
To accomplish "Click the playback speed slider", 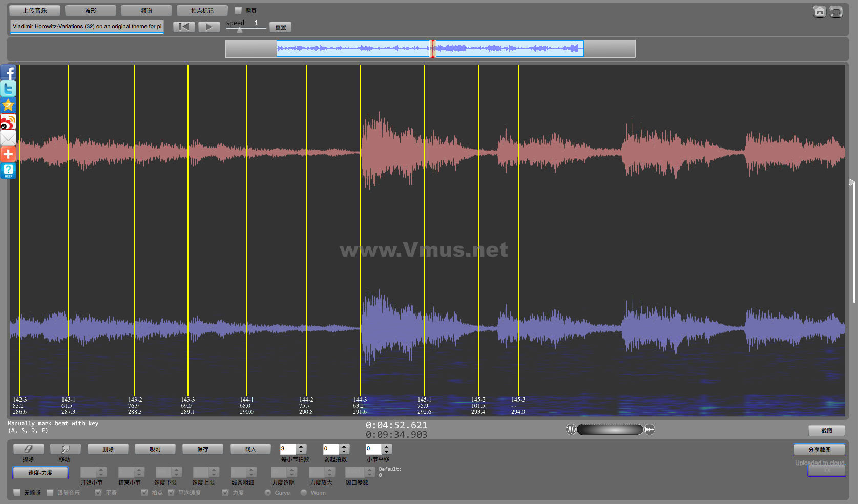I will (246, 29).
